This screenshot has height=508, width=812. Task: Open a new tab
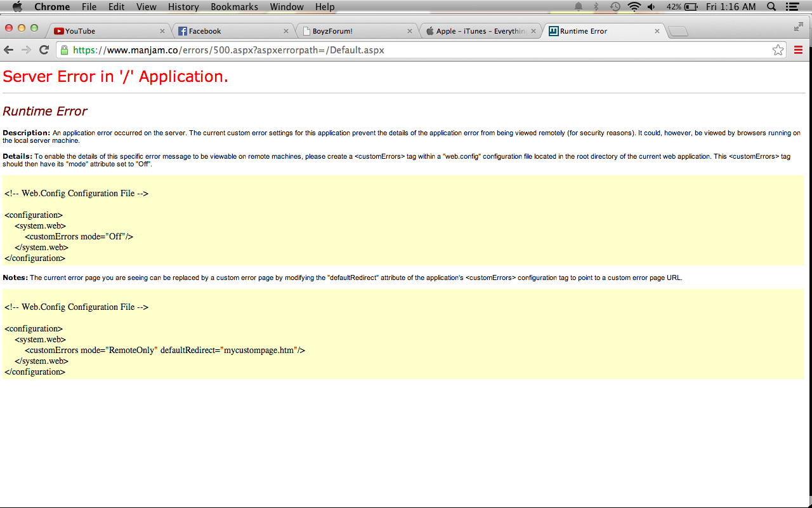point(678,31)
